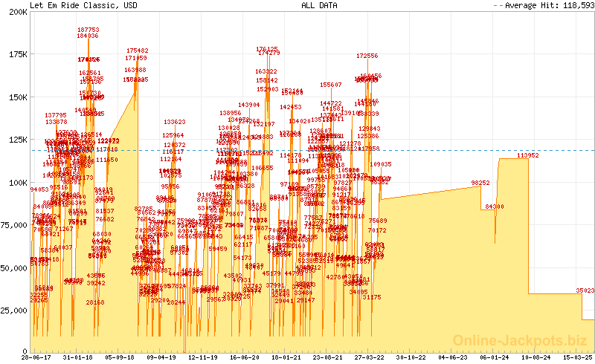Select the 84300 data point label

point(495,207)
